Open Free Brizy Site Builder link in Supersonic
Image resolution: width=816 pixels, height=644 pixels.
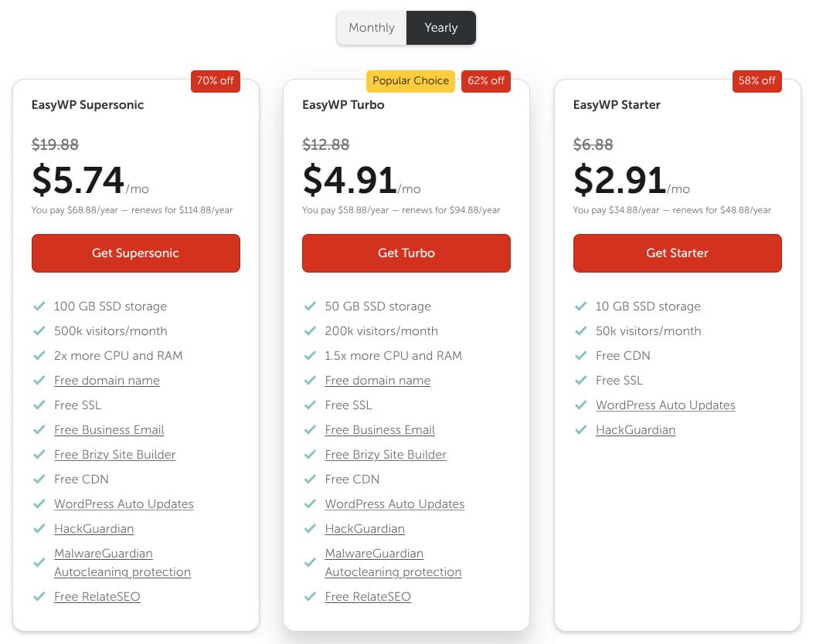click(114, 455)
